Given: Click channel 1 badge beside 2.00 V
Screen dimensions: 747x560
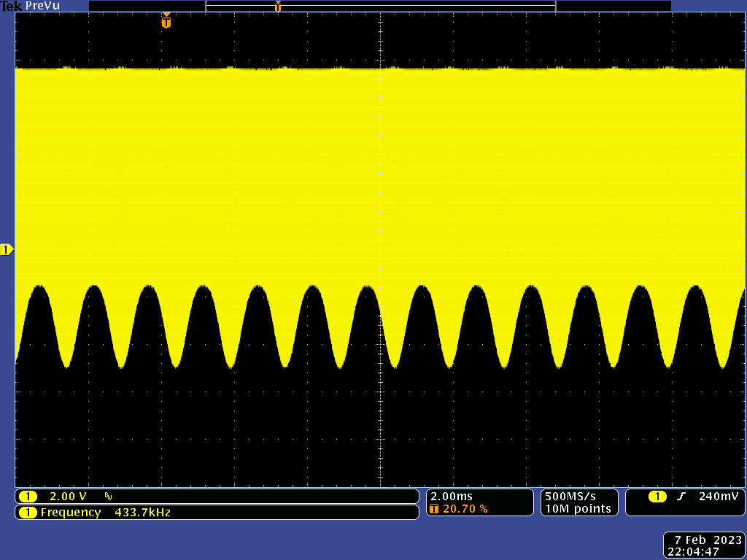Looking at the screenshot, I should click(28, 497).
